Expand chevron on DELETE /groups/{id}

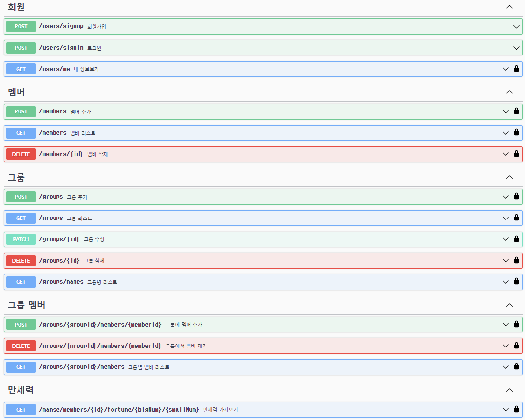[506, 261]
